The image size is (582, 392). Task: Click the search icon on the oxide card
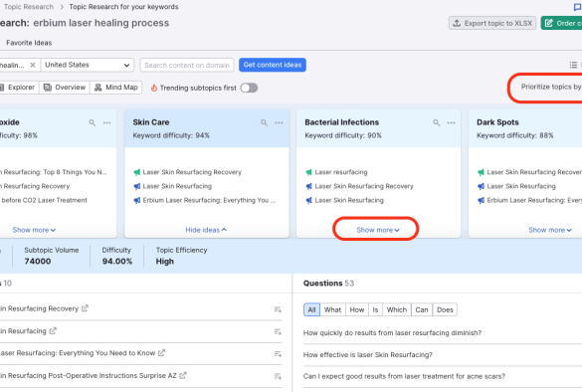coord(93,122)
